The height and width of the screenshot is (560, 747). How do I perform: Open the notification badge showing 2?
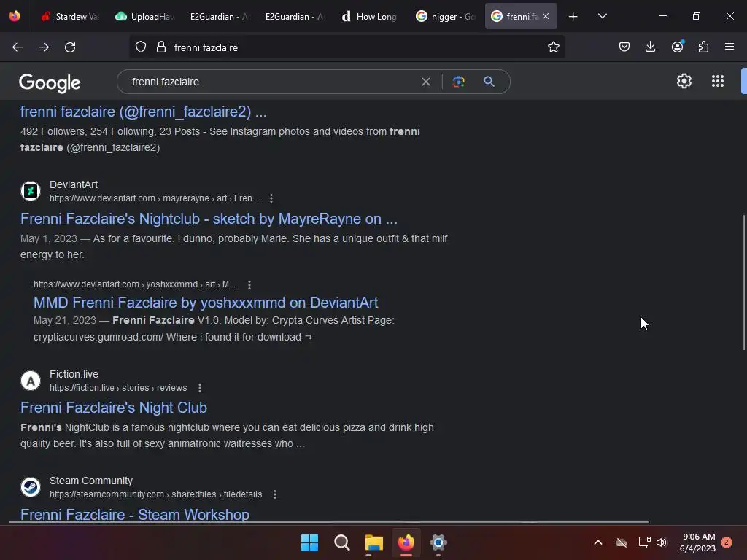click(x=727, y=542)
